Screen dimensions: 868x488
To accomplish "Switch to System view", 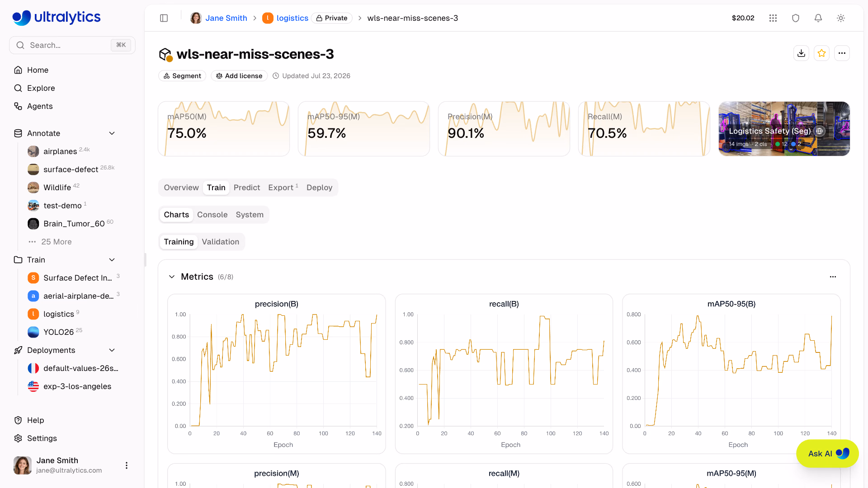I will tap(250, 215).
